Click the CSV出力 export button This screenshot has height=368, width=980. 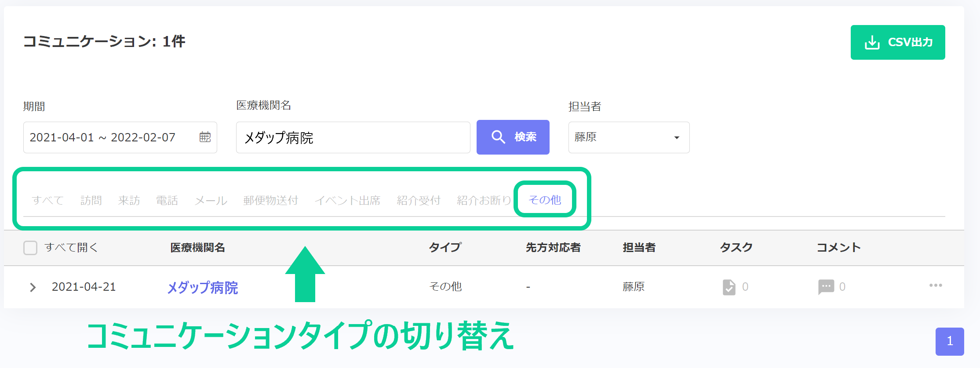[x=897, y=42]
